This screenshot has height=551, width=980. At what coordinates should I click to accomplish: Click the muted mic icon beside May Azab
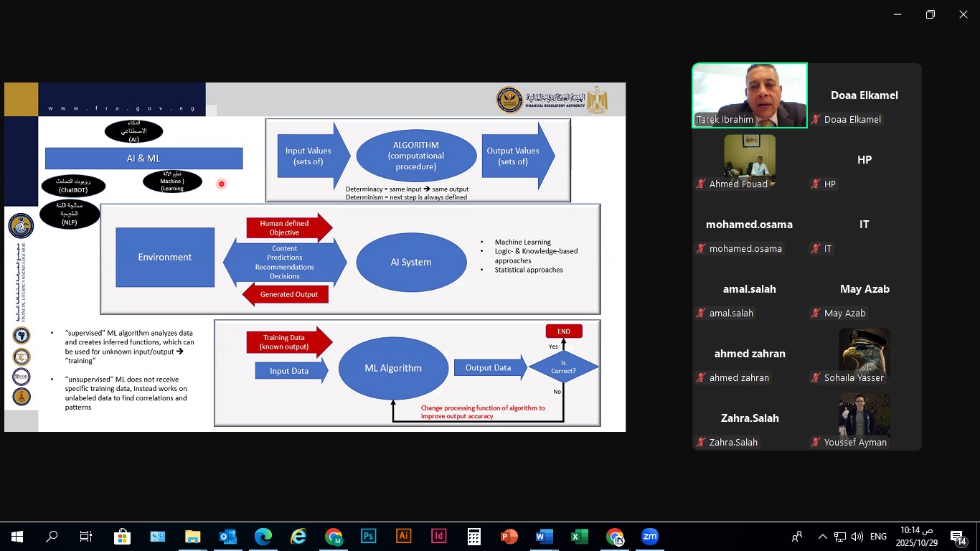[816, 314]
